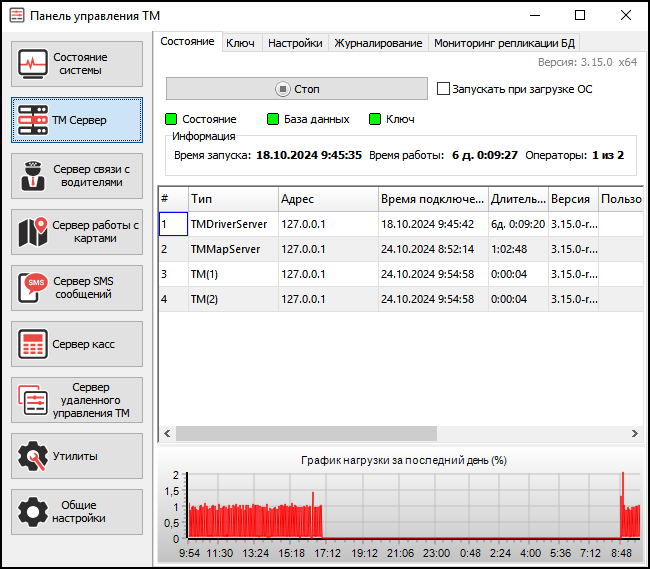Screen dimensions: 650x569
Task: Click the scroll left arrow of table
Action: [167, 433]
